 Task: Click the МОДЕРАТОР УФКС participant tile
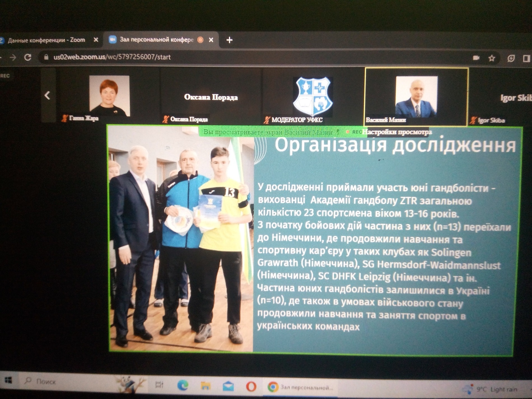(x=313, y=97)
